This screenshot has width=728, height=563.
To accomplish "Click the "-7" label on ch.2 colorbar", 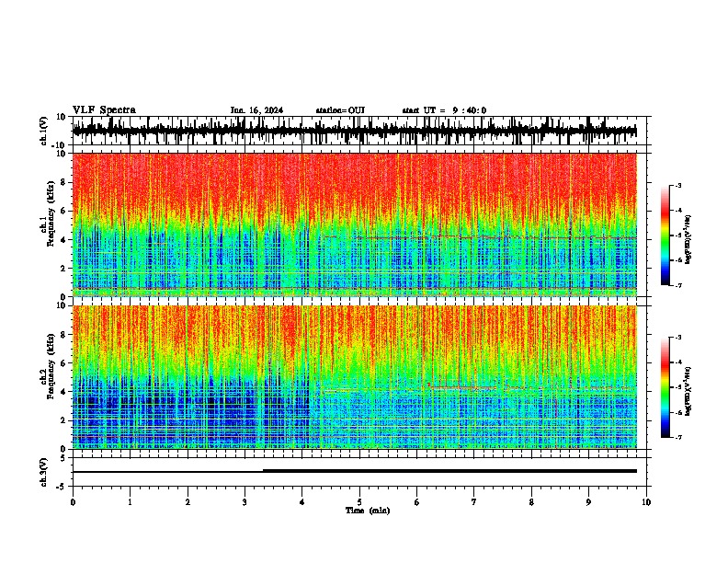I will [x=677, y=437].
